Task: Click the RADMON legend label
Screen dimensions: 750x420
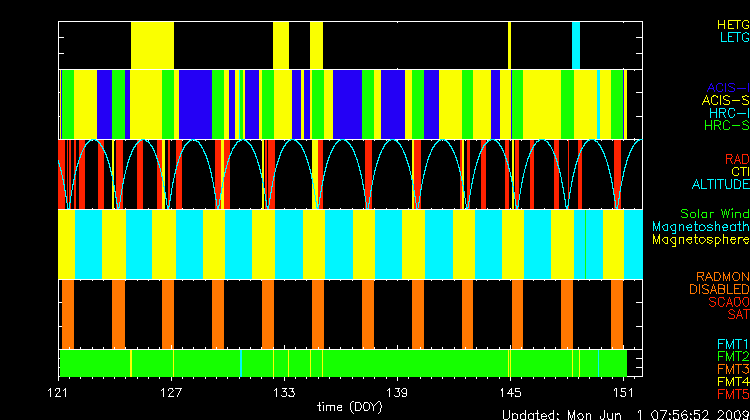Action: (x=724, y=276)
